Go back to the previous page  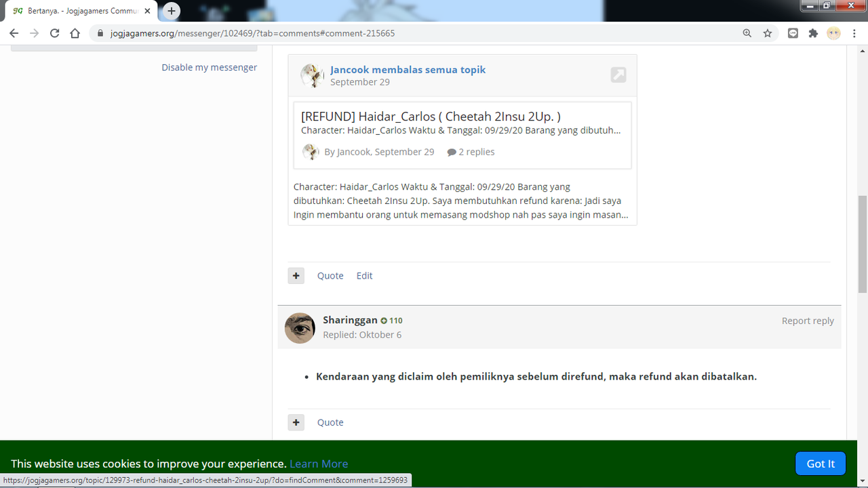coord(14,33)
